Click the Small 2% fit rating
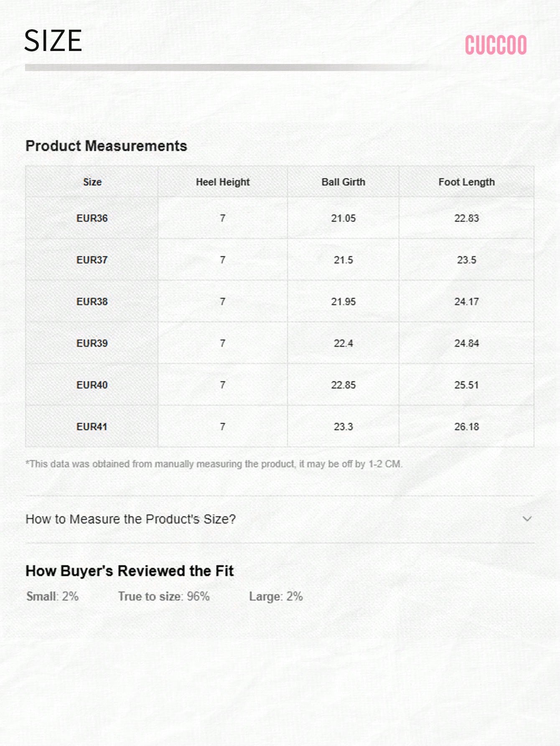 52,596
